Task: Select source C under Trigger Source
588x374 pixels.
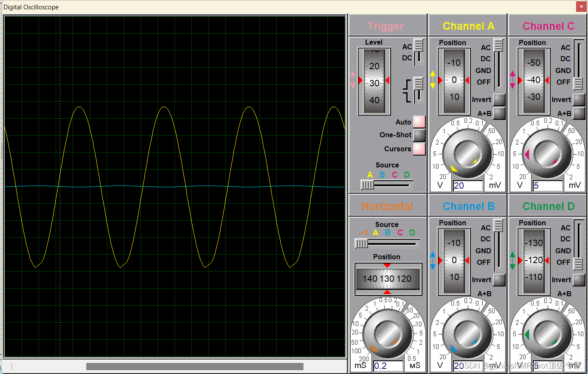Action: (394, 175)
